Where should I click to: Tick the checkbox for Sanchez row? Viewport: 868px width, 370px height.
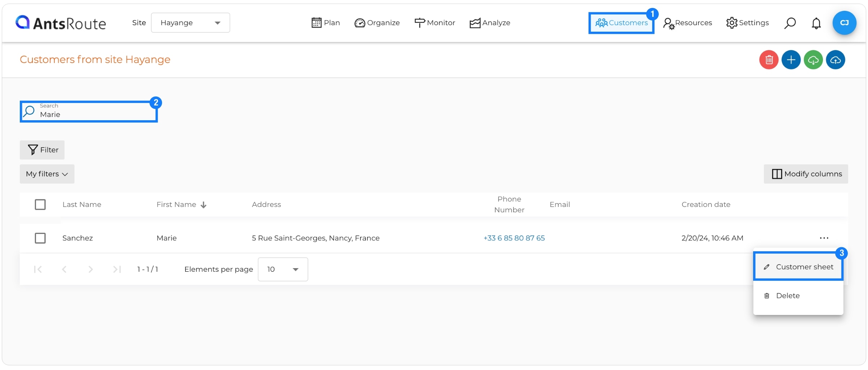pos(40,238)
